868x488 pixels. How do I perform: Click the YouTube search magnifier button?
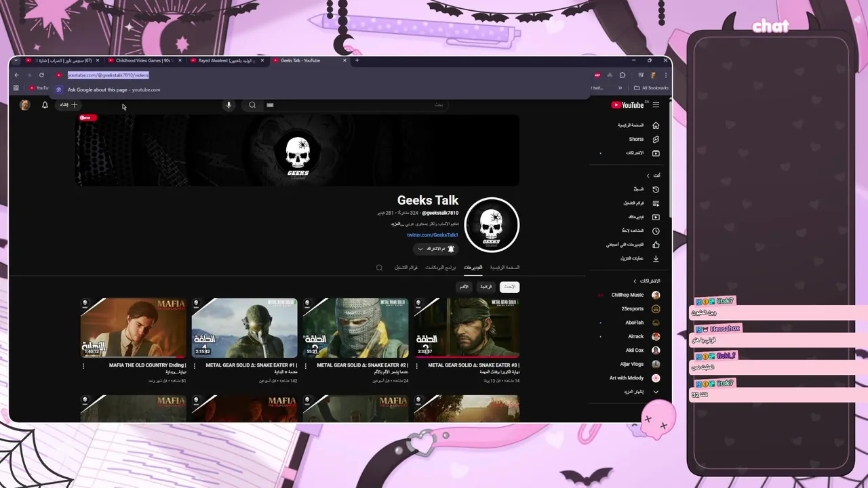252,105
